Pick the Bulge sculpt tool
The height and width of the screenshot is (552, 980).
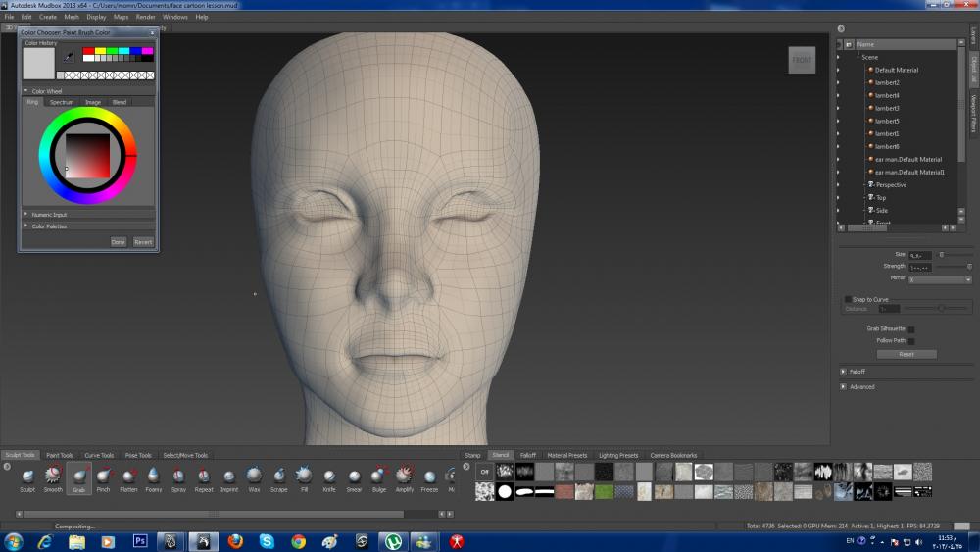[x=379, y=477]
